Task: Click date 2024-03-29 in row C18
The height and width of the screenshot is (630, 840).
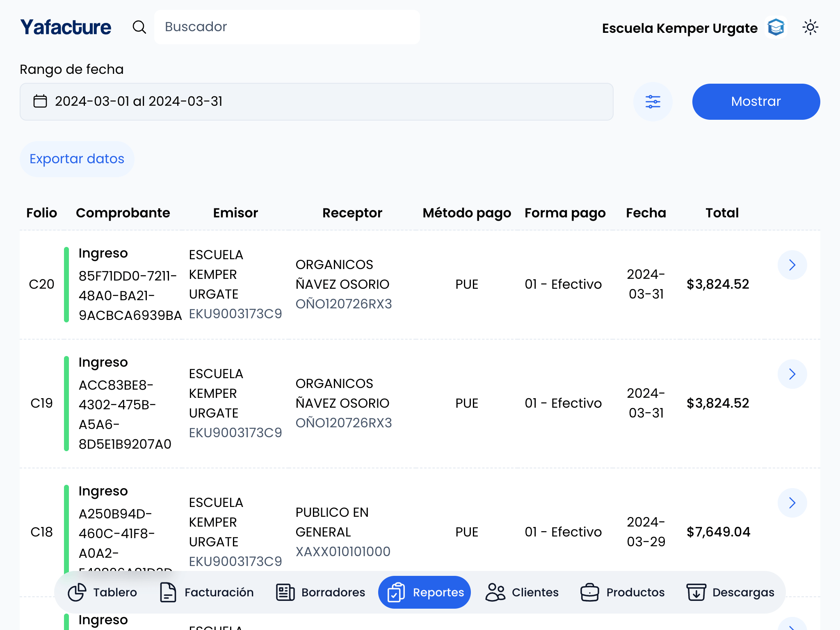Action: 646,532
